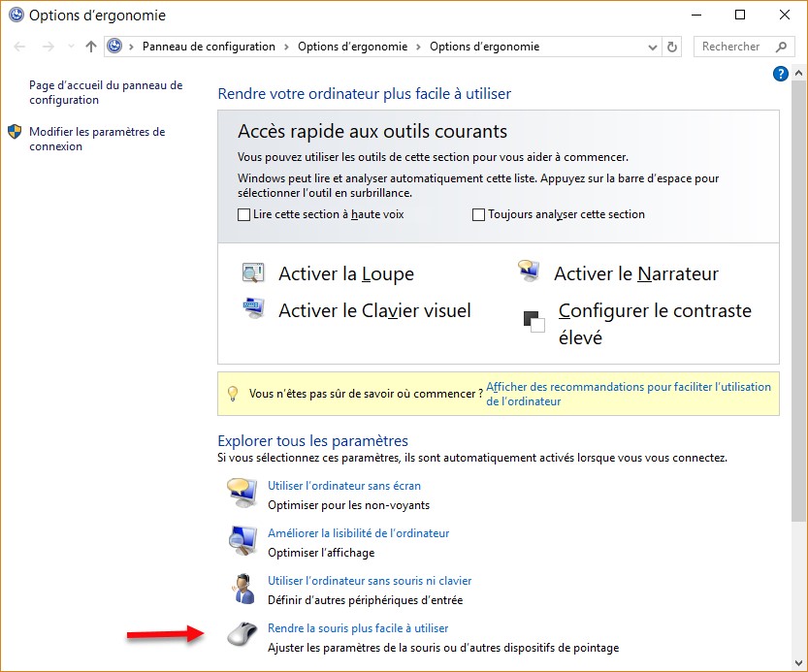Click the on-screen keyboard (Clavier visuel) icon
This screenshot has width=808, height=672.
(x=253, y=309)
